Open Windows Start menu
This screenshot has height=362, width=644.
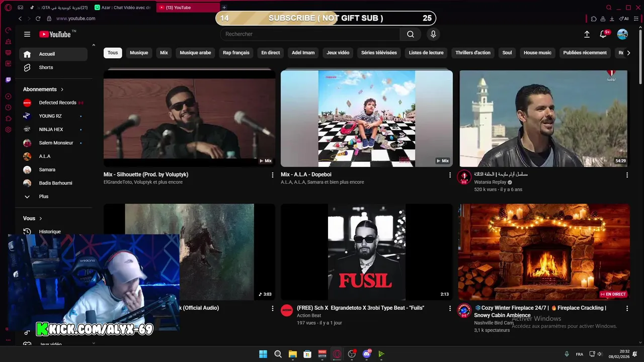(x=263, y=354)
